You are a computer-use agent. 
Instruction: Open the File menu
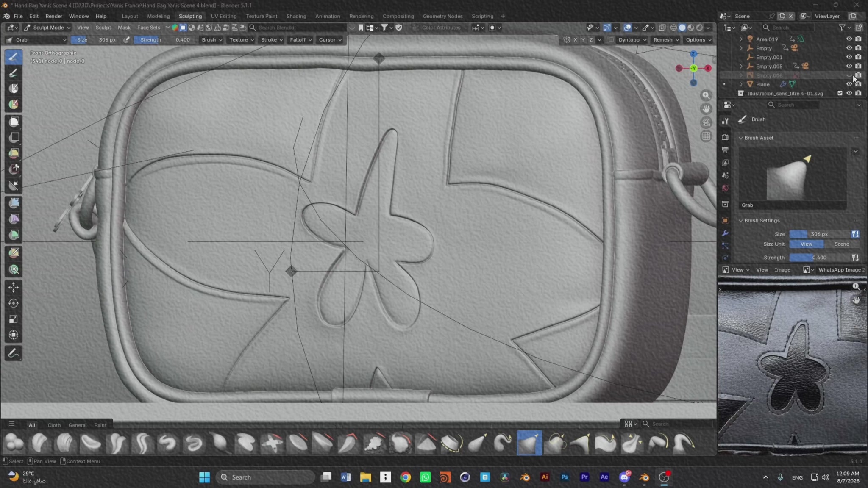pos(18,16)
